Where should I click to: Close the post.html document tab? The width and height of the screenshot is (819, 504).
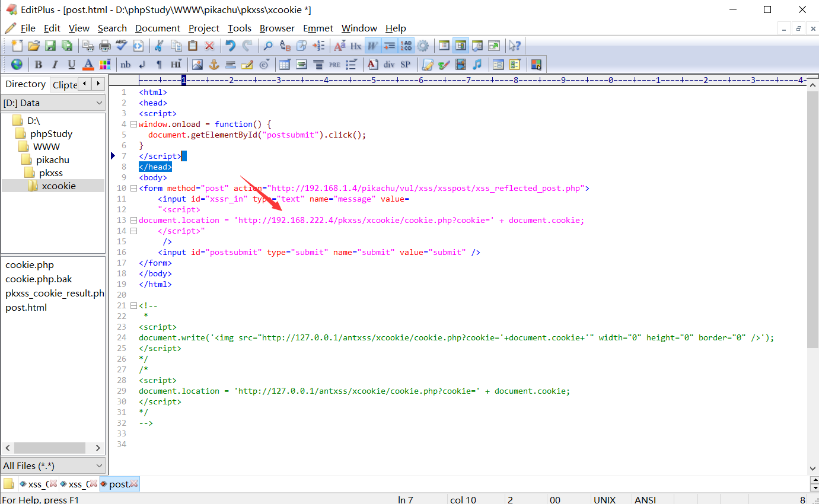click(x=134, y=484)
